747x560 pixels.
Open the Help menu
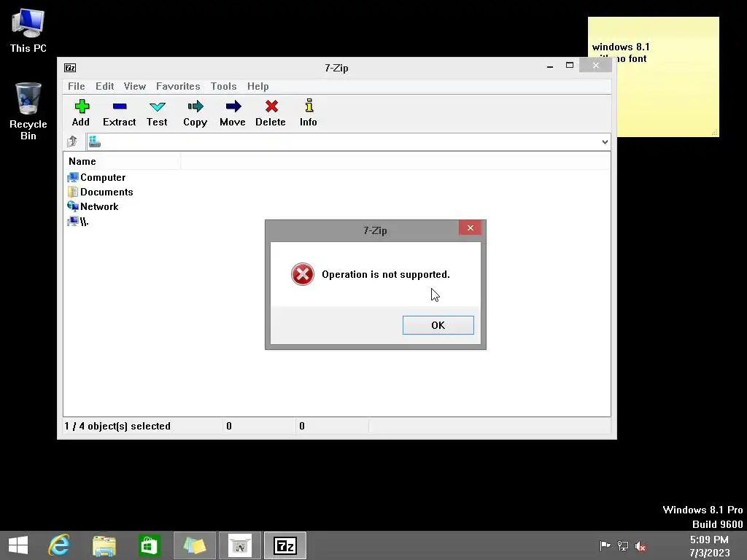pyautogui.click(x=258, y=86)
